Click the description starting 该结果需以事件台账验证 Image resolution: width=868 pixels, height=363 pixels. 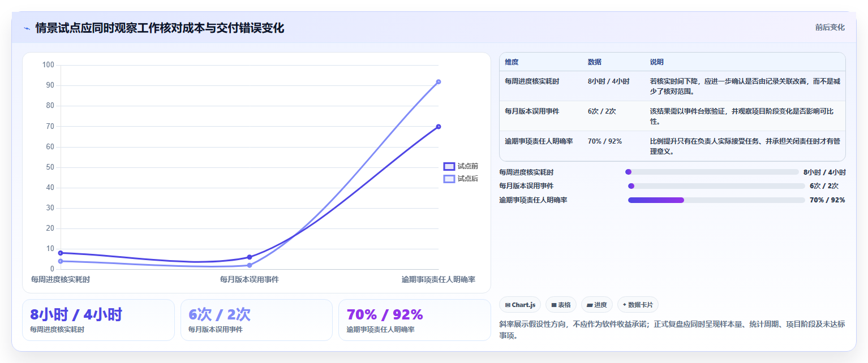[x=742, y=116]
